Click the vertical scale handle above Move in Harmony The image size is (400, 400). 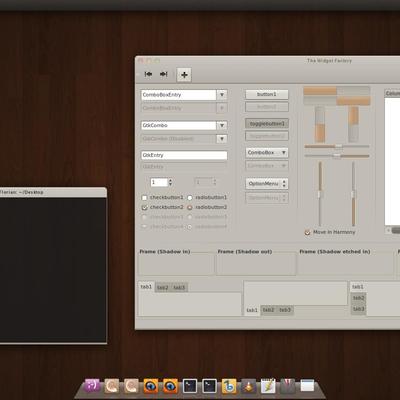point(320,194)
